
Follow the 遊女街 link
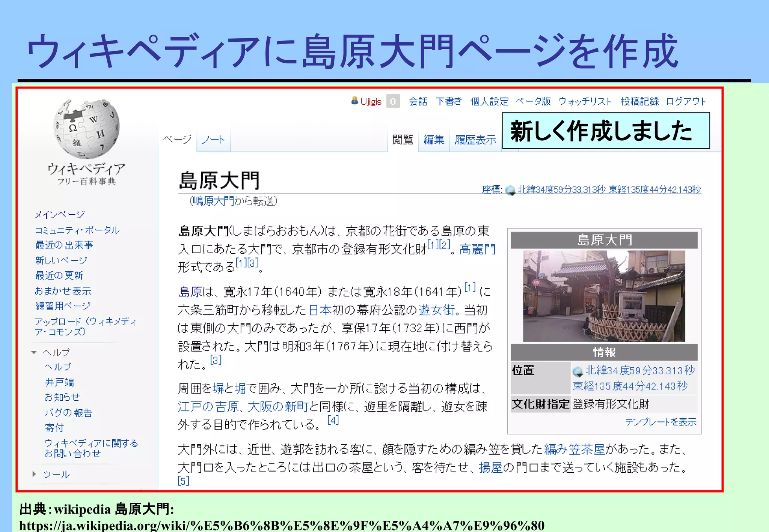pyautogui.click(x=437, y=310)
